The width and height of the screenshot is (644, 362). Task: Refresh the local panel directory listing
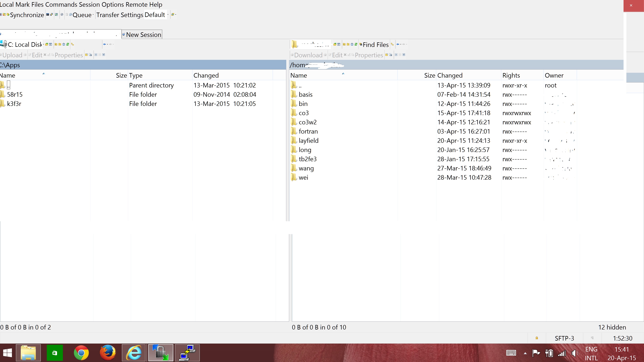(x=67, y=44)
